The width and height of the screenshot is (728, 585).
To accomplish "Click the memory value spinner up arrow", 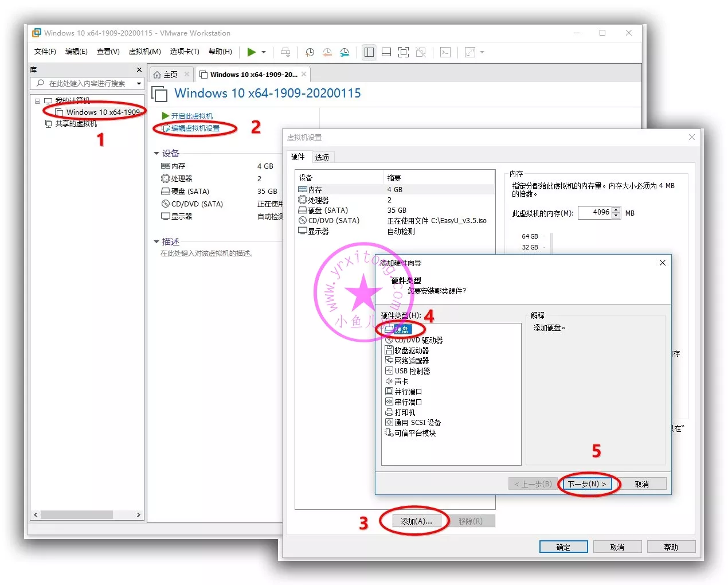I will pos(616,210).
